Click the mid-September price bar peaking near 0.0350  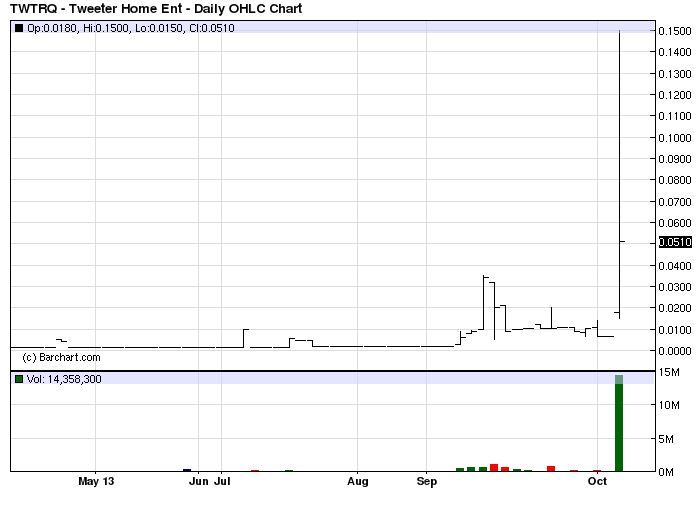pos(484,303)
